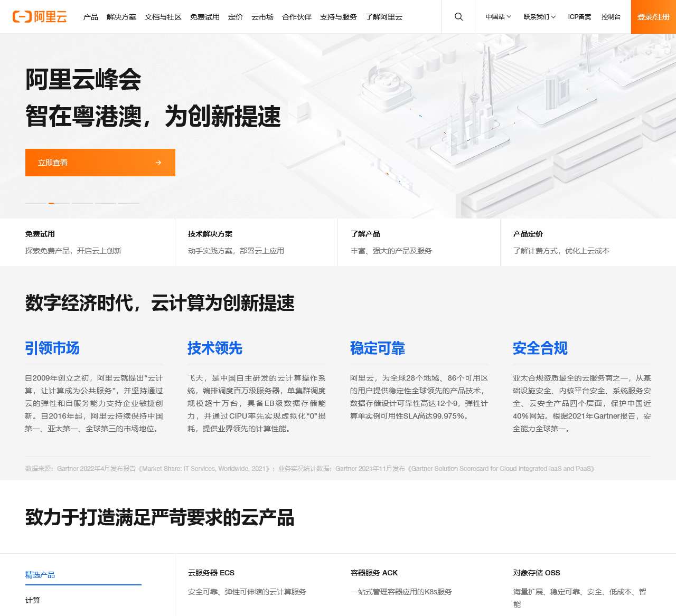Switch to the 计算 category tab
The height and width of the screenshot is (616, 676).
click(33, 600)
